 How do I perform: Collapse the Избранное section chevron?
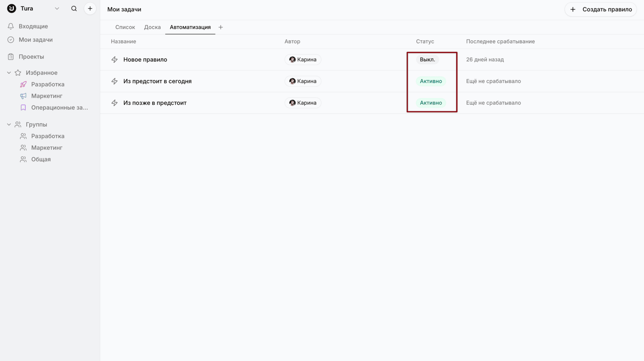click(x=9, y=73)
